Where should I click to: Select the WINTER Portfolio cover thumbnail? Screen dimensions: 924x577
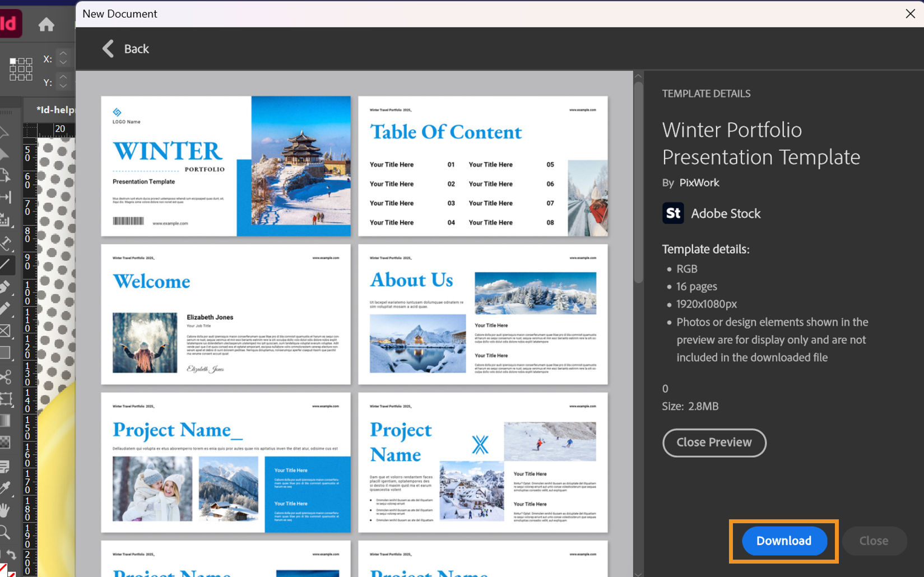click(226, 166)
